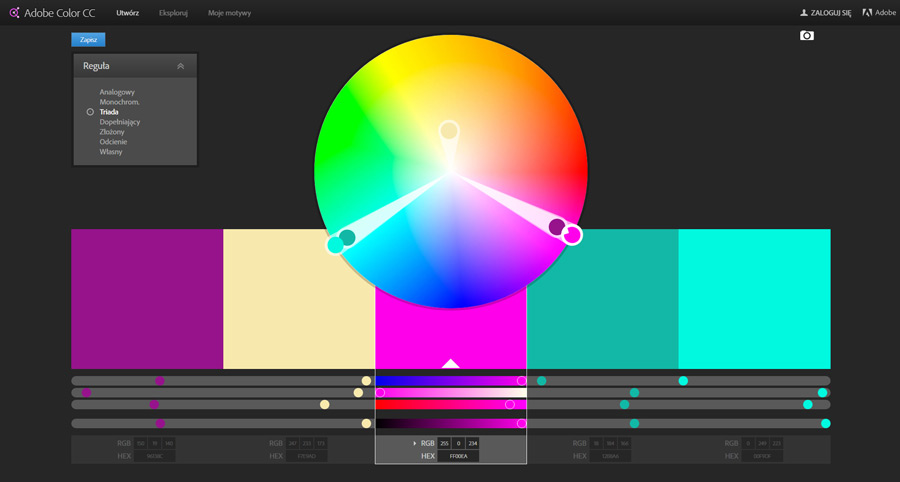This screenshot has height=482, width=900.
Task: Click the active color's blue value field 234
Action: [472, 443]
